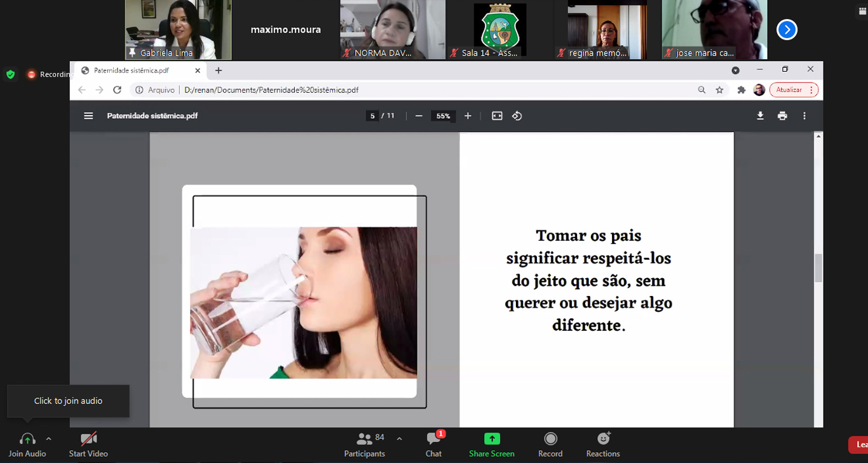Start recording with the Record button

tap(550, 444)
